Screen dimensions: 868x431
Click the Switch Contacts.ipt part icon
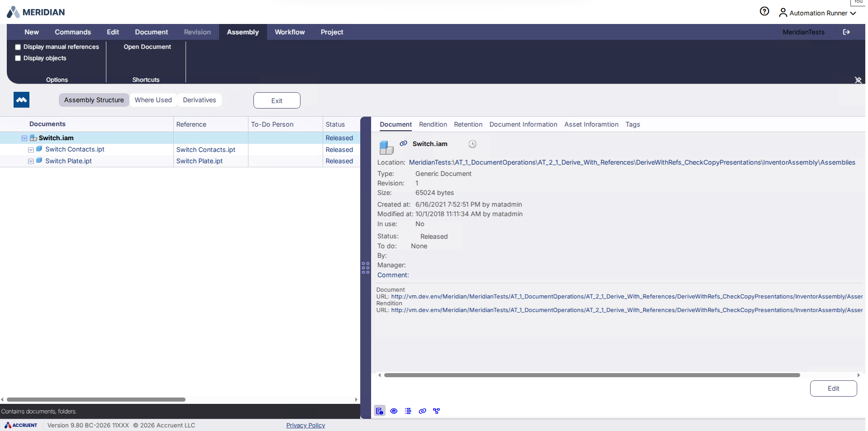pos(39,149)
